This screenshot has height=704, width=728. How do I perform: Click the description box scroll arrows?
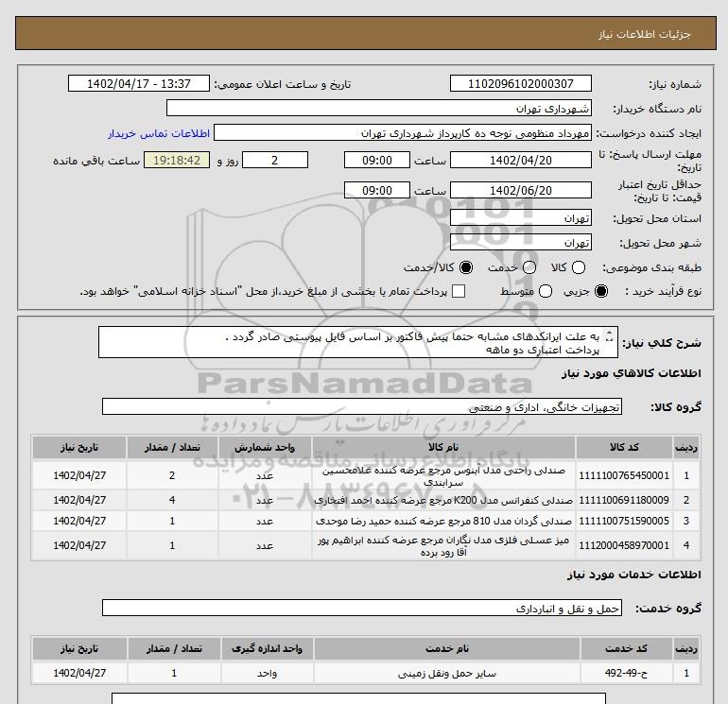coord(610,336)
